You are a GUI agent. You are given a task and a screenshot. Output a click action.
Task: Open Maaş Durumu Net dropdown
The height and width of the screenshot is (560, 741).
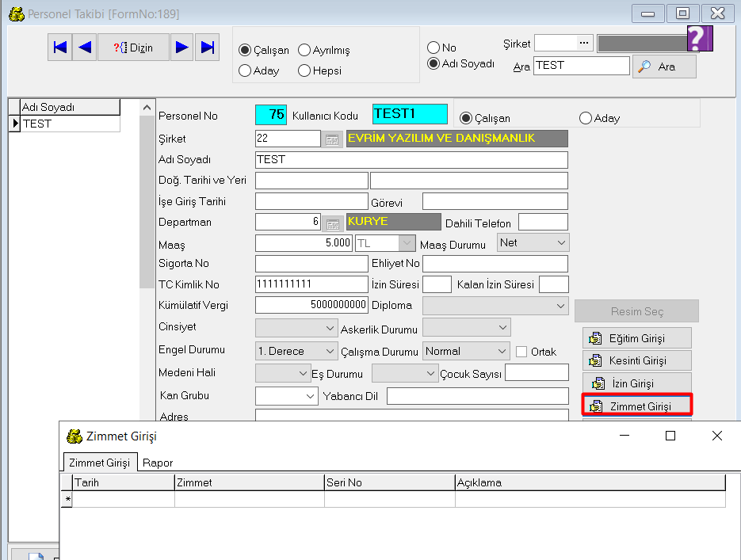(x=533, y=242)
